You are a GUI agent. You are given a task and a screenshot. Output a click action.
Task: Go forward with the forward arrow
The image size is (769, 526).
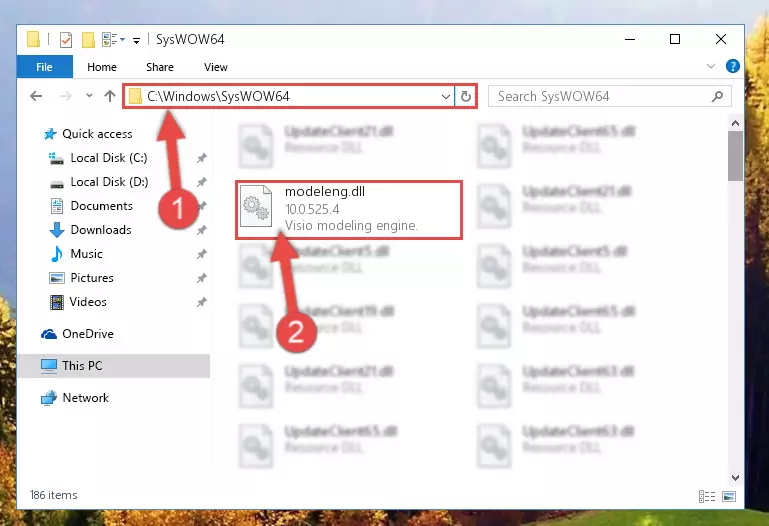point(65,96)
